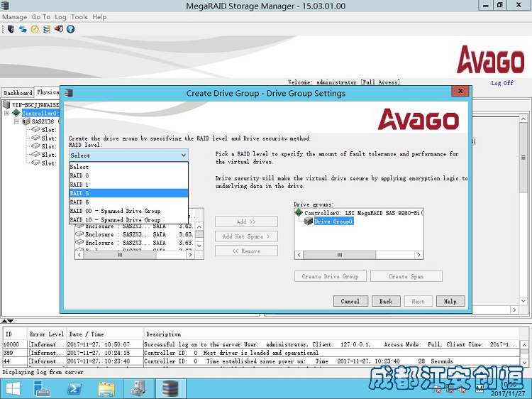Viewport: 532px width, 399px height.
Task: Click the MegaRAID app icon in the main title bar
Action: [x=5, y=6]
